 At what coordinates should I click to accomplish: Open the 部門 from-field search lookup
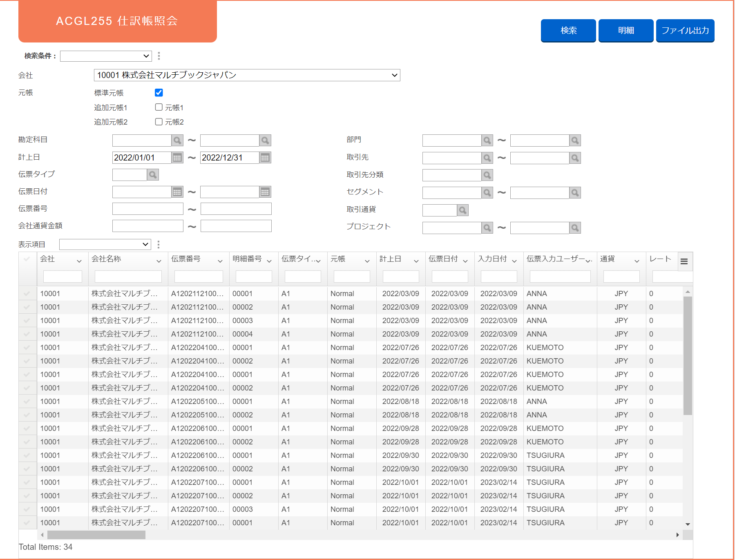[487, 141]
